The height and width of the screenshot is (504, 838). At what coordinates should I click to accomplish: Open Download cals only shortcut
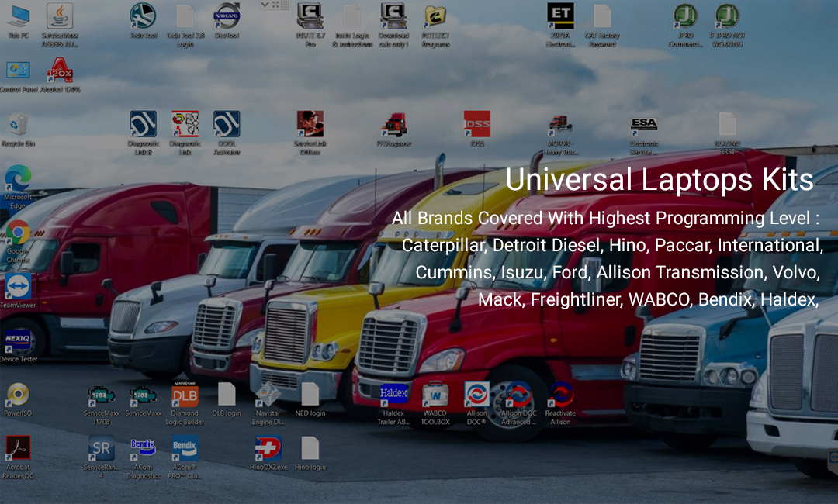click(393, 24)
